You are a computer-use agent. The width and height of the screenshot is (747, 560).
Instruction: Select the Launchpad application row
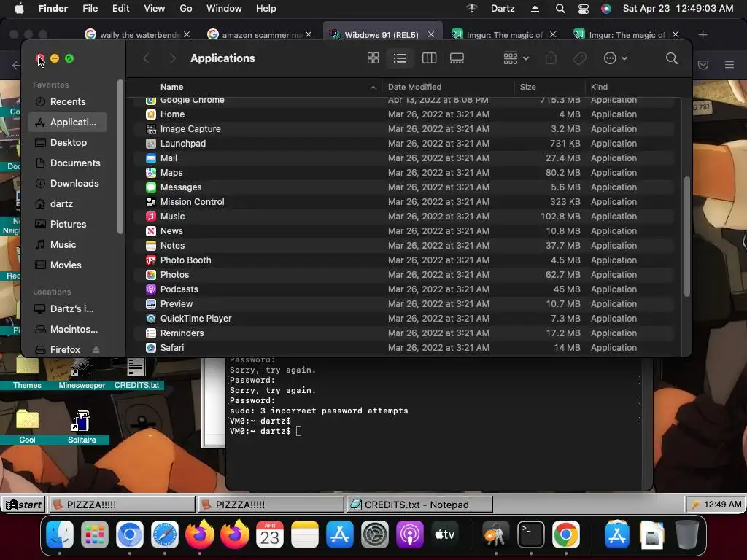tap(403, 144)
